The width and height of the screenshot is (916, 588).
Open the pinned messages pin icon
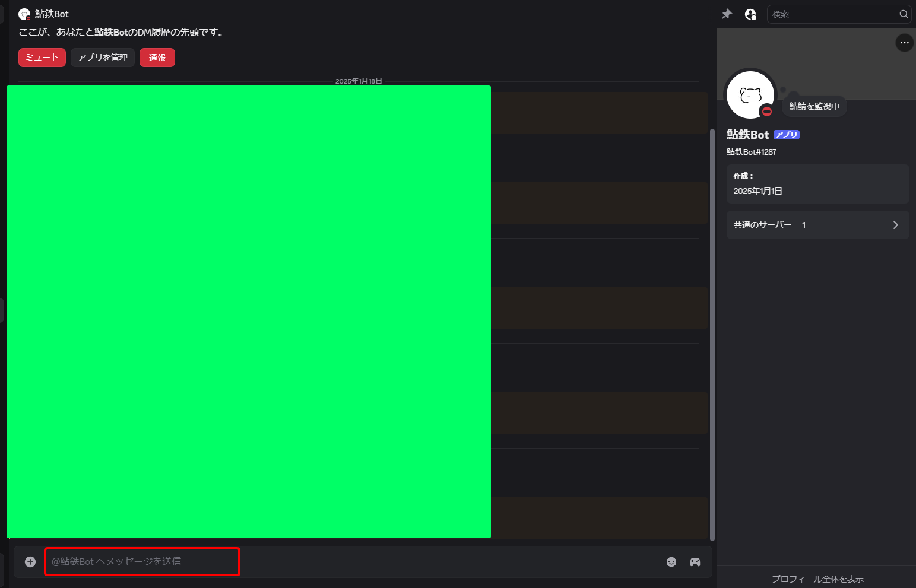pos(727,14)
